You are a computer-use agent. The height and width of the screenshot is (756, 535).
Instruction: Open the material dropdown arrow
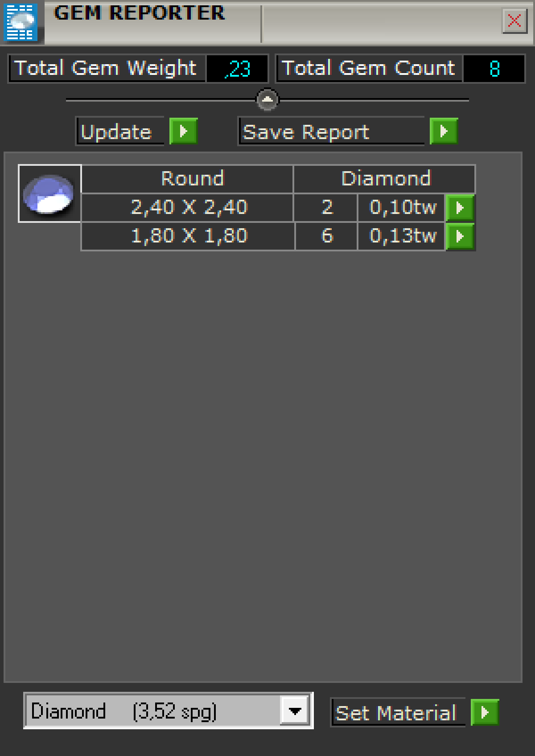coord(295,711)
